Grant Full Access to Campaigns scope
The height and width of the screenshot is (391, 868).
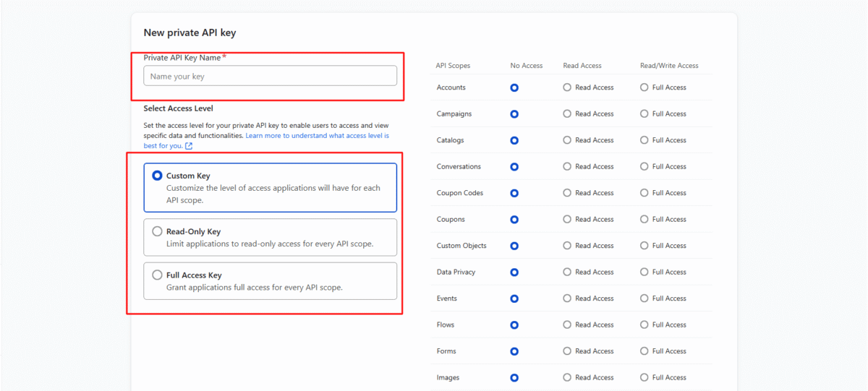[644, 114]
